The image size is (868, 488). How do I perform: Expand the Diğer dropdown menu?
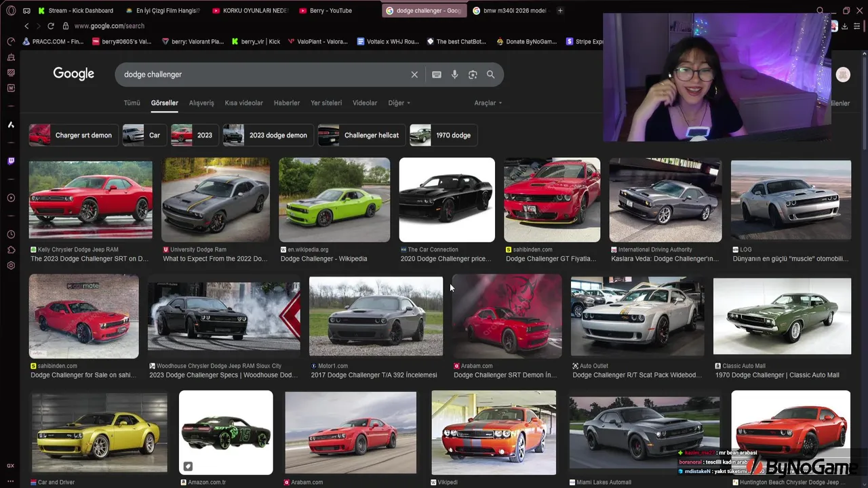tap(399, 103)
